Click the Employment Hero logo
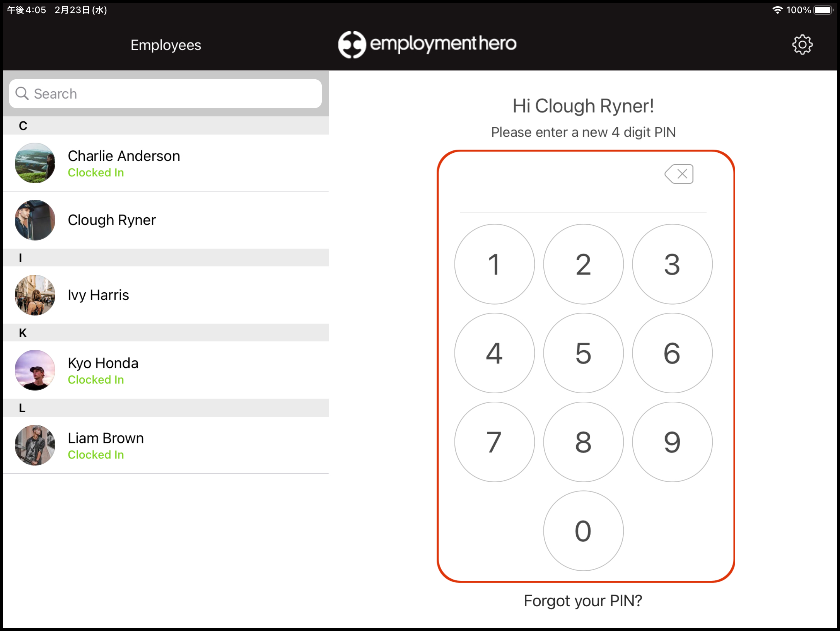 coord(427,44)
